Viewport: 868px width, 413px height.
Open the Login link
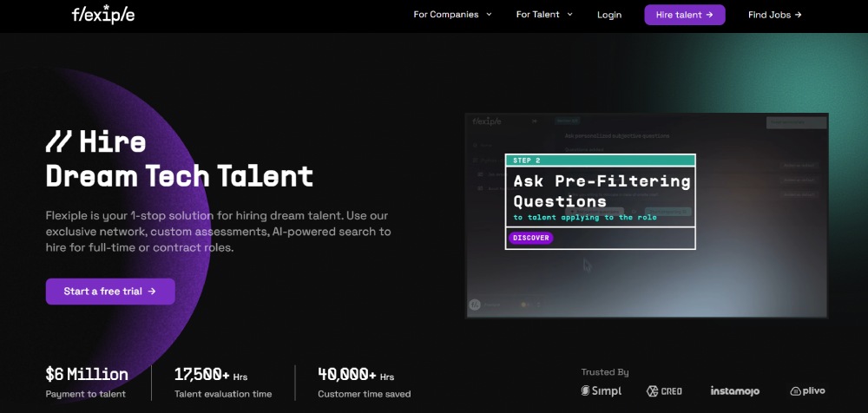click(609, 15)
